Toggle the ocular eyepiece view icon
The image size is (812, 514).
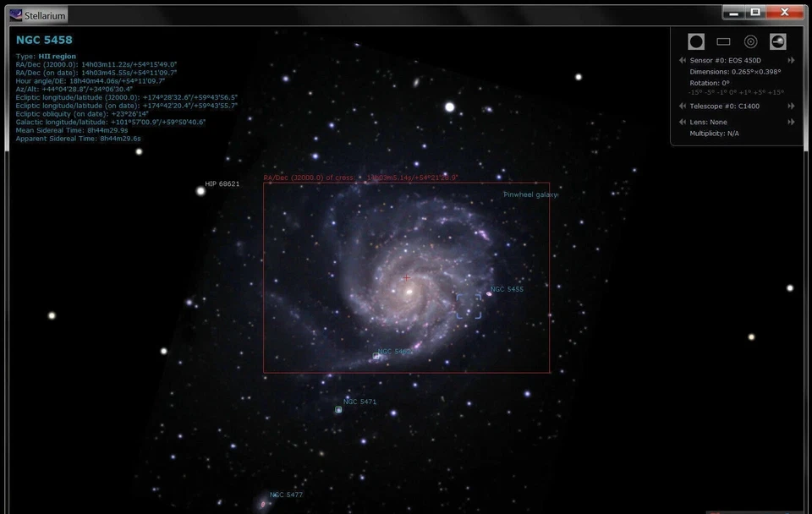[x=696, y=41]
